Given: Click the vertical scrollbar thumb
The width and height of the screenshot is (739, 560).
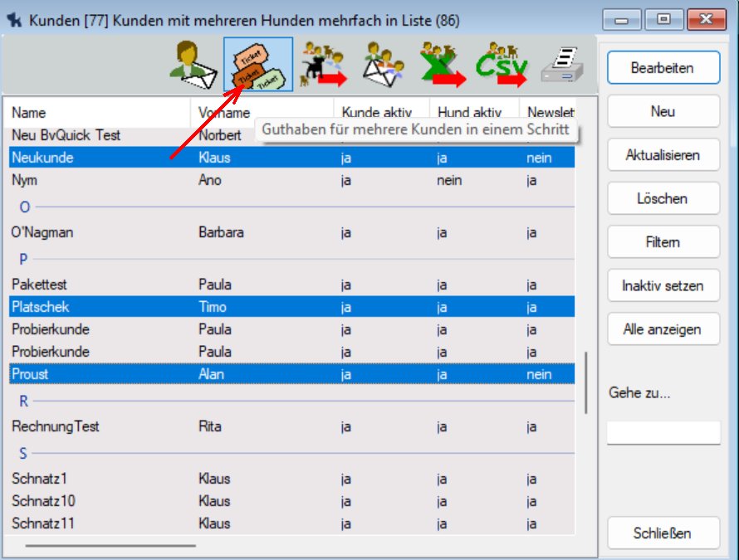Looking at the screenshot, I should click(586, 382).
